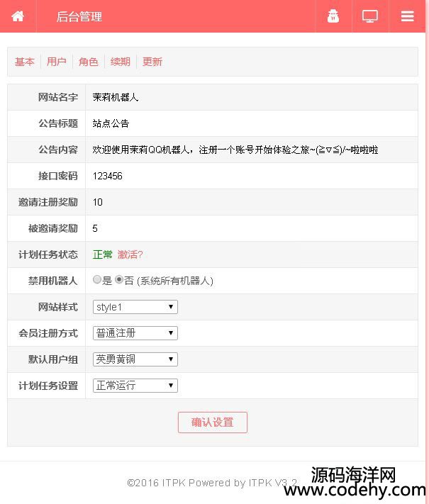This screenshot has width=429, height=504.
Task: Open the 会员注册方式 dropdown
Action: [x=135, y=333]
